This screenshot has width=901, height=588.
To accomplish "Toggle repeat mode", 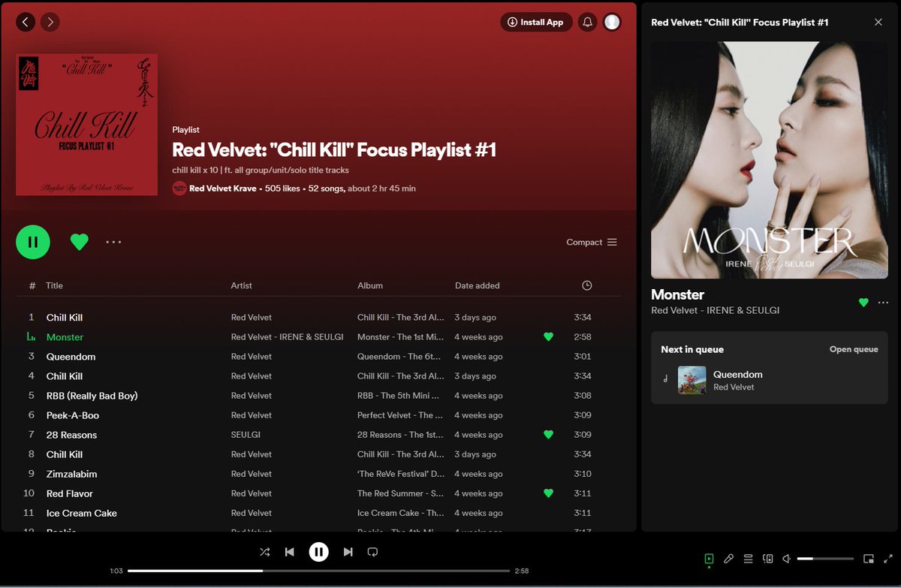I will pyautogui.click(x=372, y=552).
